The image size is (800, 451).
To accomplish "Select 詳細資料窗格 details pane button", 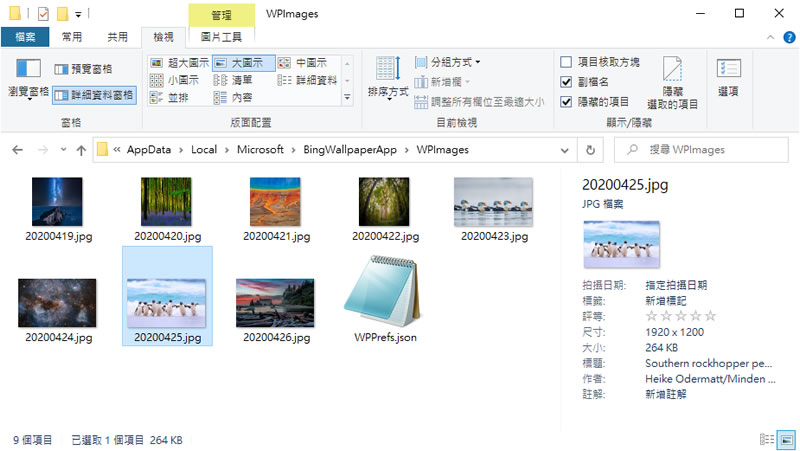I will 94,95.
